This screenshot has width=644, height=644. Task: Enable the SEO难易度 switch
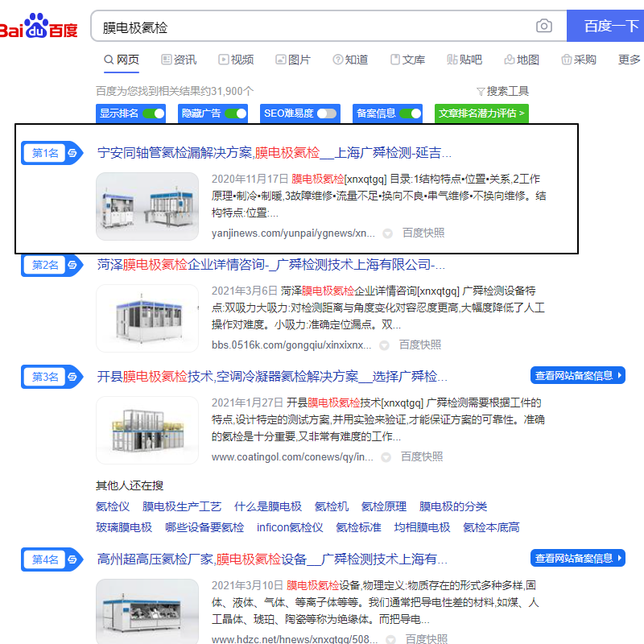pos(327,114)
